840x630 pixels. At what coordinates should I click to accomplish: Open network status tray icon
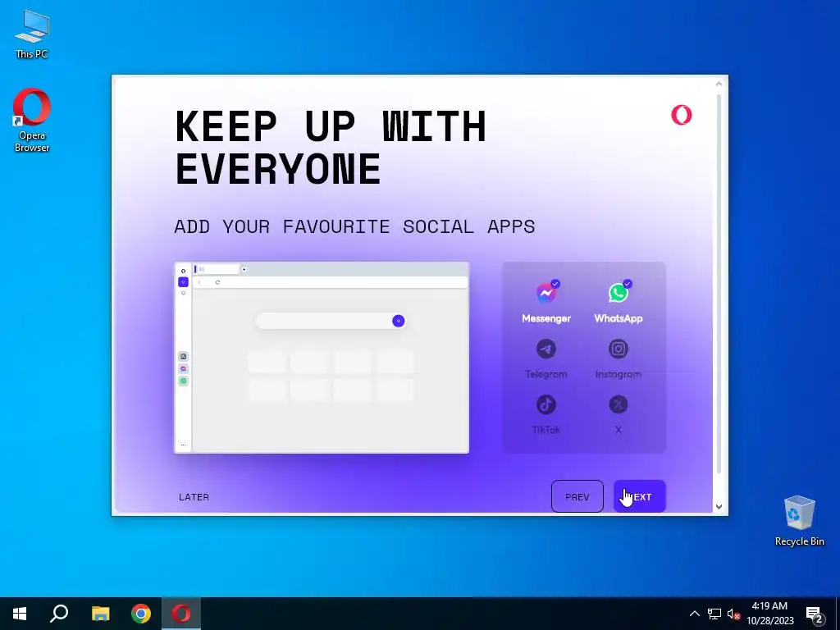click(x=714, y=614)
